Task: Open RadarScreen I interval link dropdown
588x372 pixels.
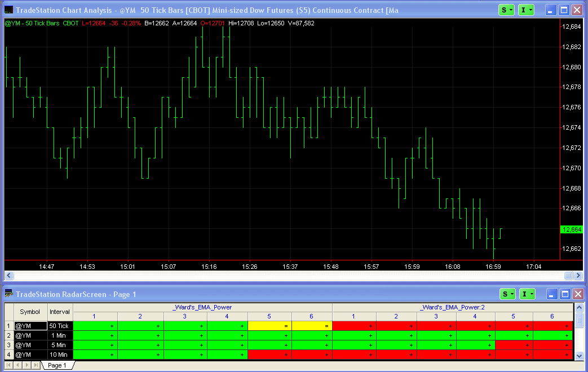Action: click(x=526, y=294)
